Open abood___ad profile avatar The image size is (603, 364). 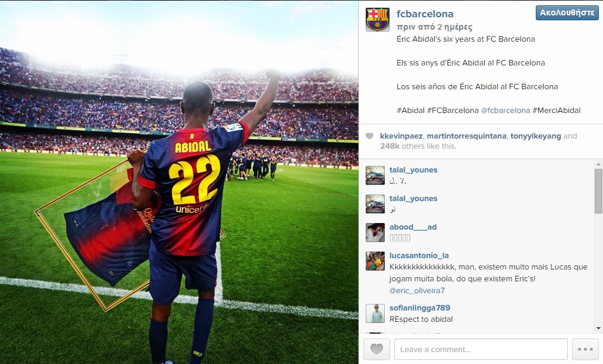tap(375, 233)
